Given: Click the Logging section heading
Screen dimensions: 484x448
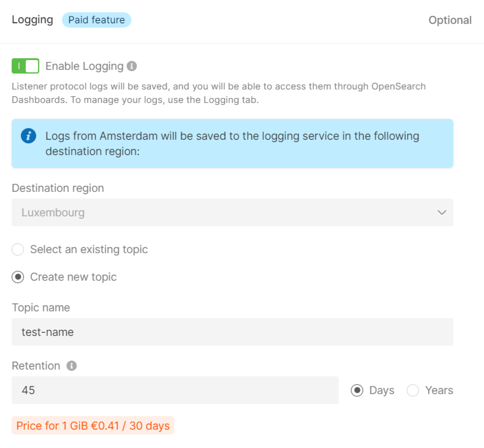Looking at the screenshot, I should tap(33, 20).
